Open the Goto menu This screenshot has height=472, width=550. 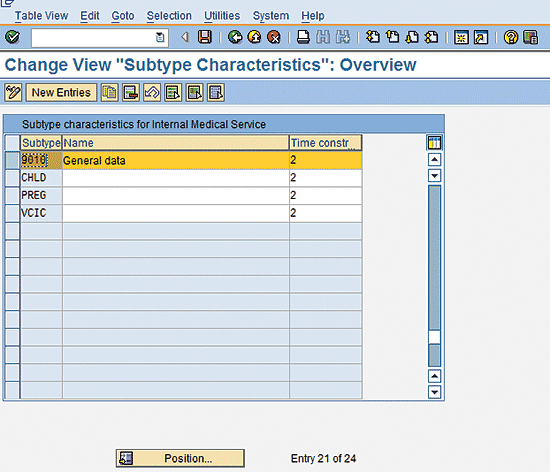pos(123,16)
